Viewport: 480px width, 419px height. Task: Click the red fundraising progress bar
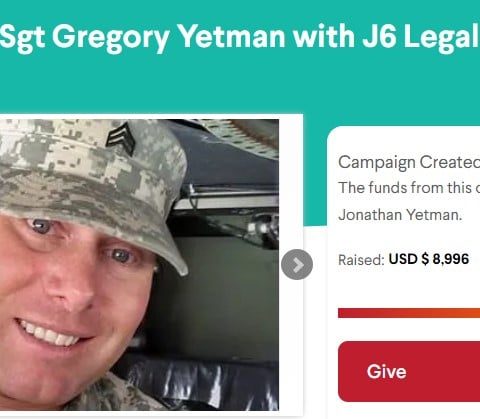[x=409, y=313]
